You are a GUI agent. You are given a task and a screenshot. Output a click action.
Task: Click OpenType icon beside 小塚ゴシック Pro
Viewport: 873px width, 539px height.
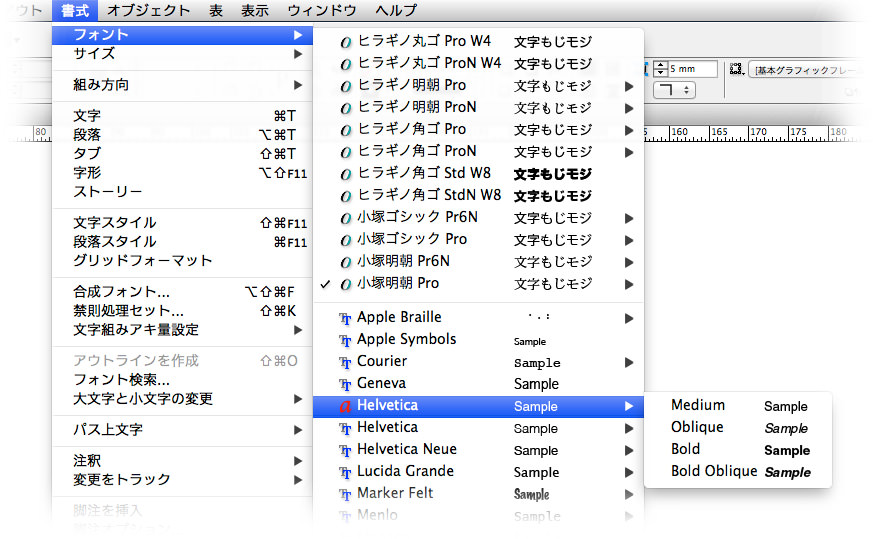point(346,240)
